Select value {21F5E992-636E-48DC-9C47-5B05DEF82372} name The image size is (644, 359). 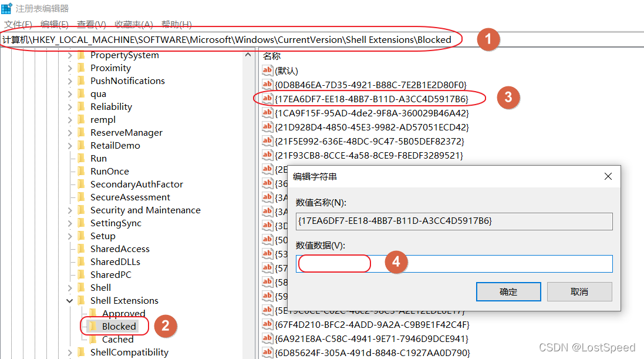tap(370, 142)
